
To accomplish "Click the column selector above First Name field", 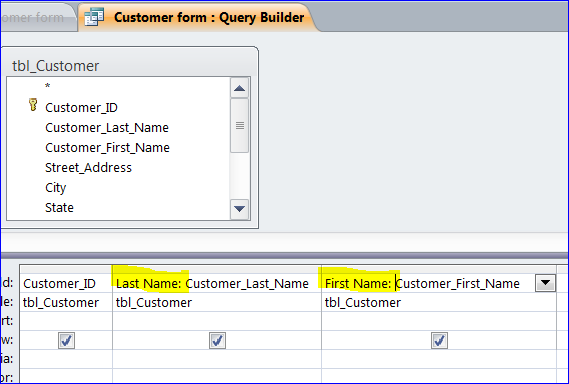I will (x=439, y=269).
